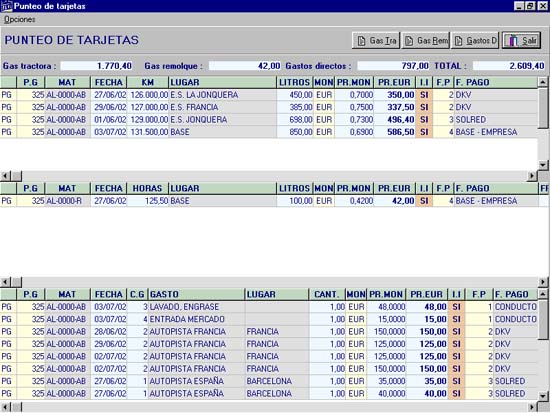Select the E.S. FRANCIA fuel row

pos(269,107)
